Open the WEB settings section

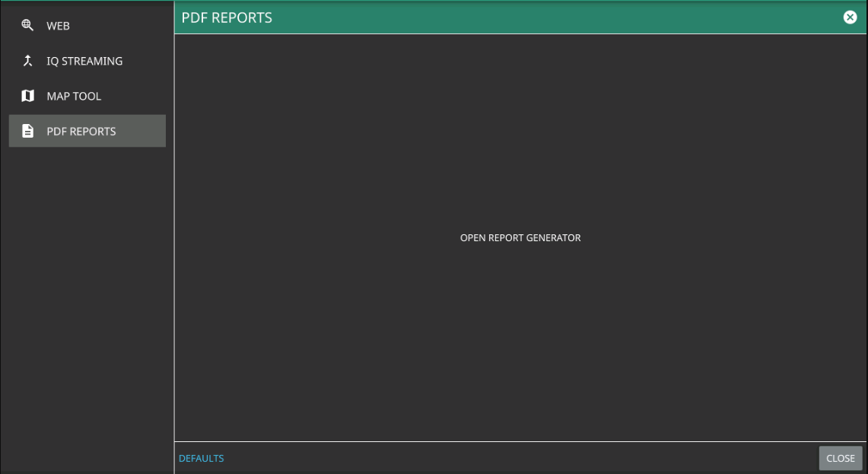point(58,26)
